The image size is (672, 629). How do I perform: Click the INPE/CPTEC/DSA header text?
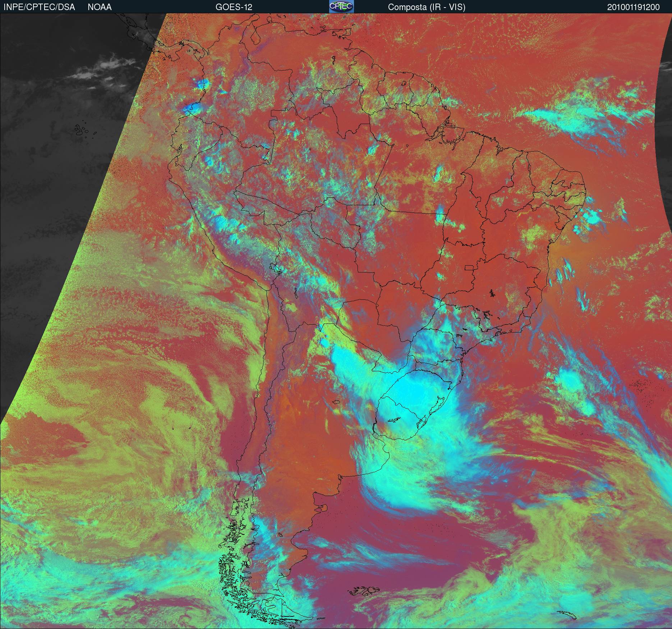click(40, 7)
